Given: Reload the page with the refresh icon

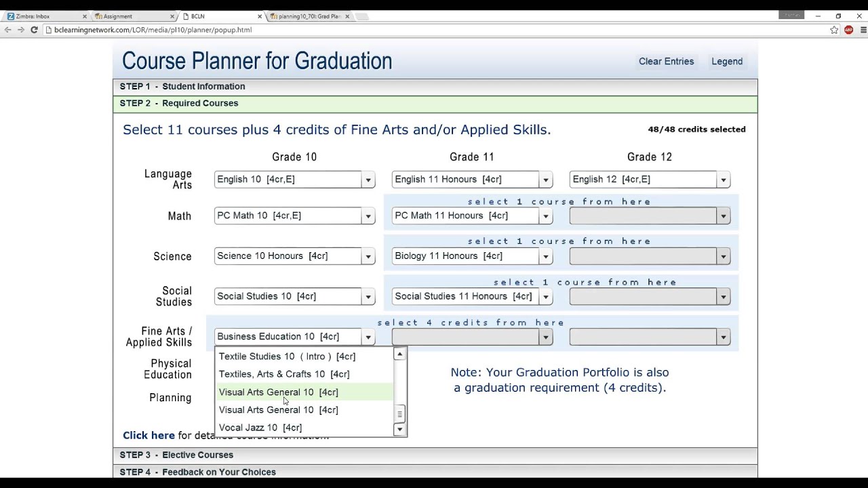Looking at the screenshot, I should (x=34, y=30).
